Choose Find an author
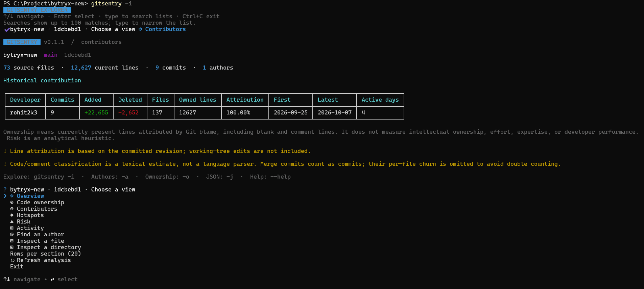644x289 pixels. (41, 235)
